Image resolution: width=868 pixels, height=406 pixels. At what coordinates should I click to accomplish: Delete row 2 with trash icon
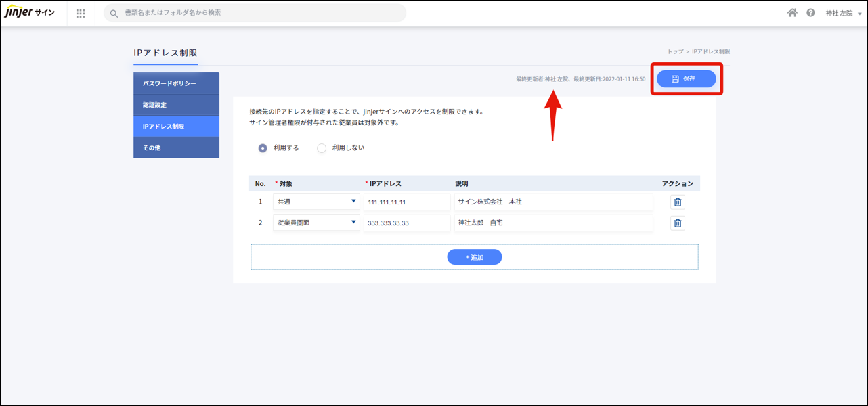(677, 223)
